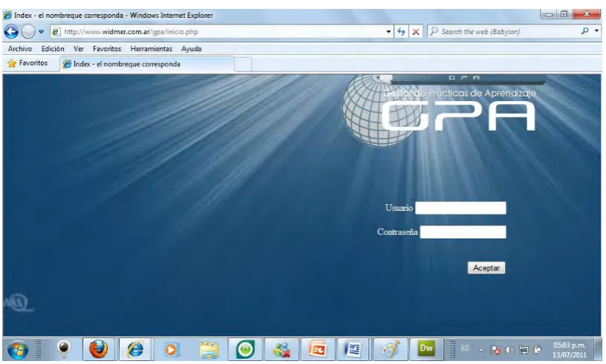The image size is (606, 364).
Task: Open the Herramientas menu
Action: coord(151,48)
